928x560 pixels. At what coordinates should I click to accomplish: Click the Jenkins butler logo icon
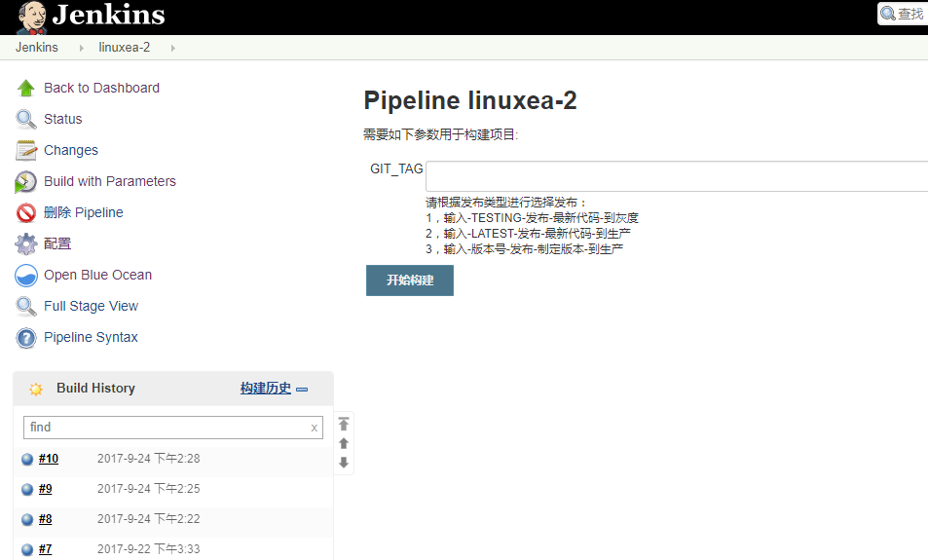pos(32,18)
